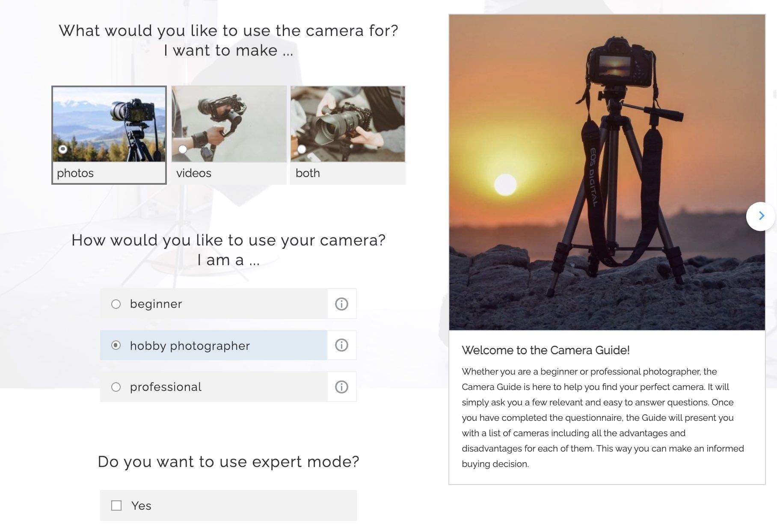Advance with the blue next arrow

tap(761, 216)
